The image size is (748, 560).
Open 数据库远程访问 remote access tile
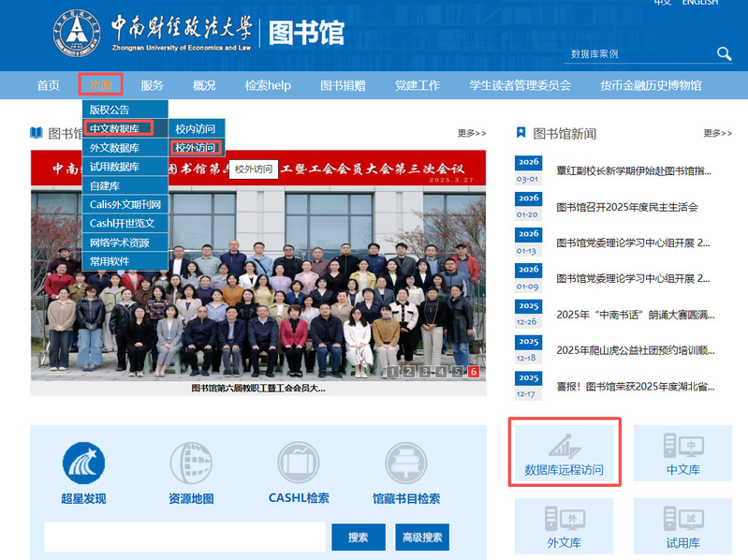[x=564, y=454]
